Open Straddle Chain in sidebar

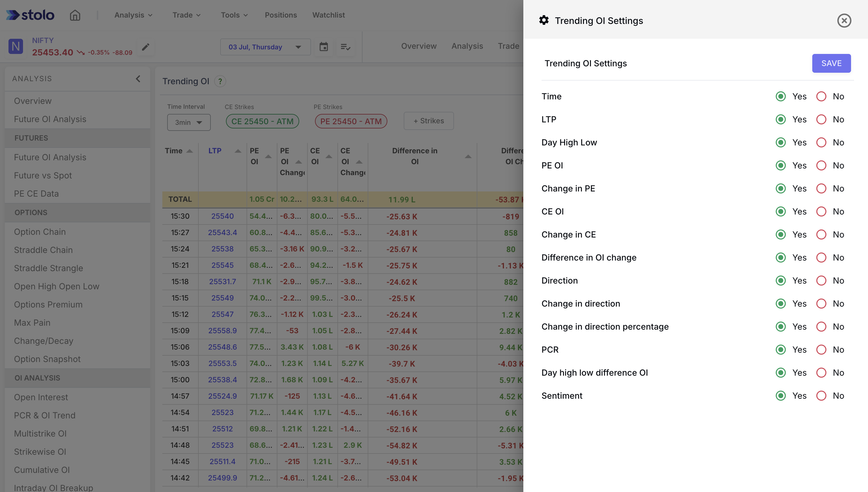pos(43,250)
